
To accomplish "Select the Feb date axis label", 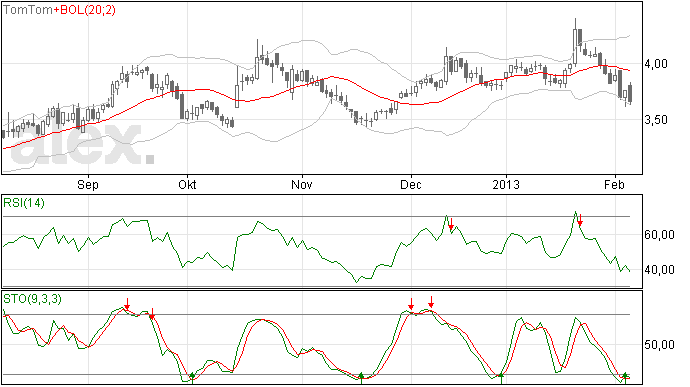I will 614,184.
